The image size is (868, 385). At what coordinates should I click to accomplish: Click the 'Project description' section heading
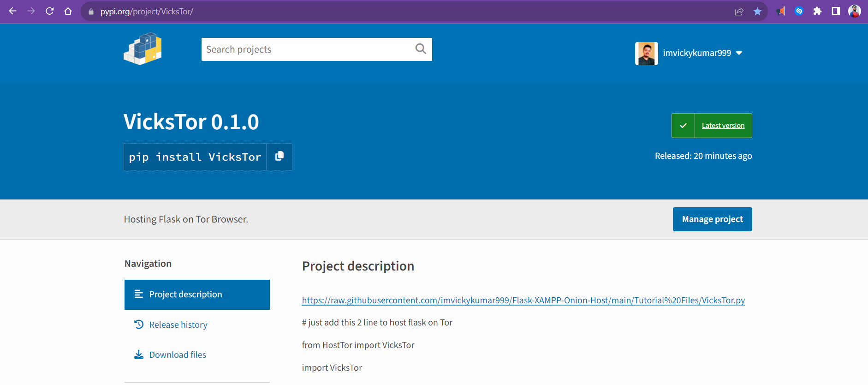point(358,266)
